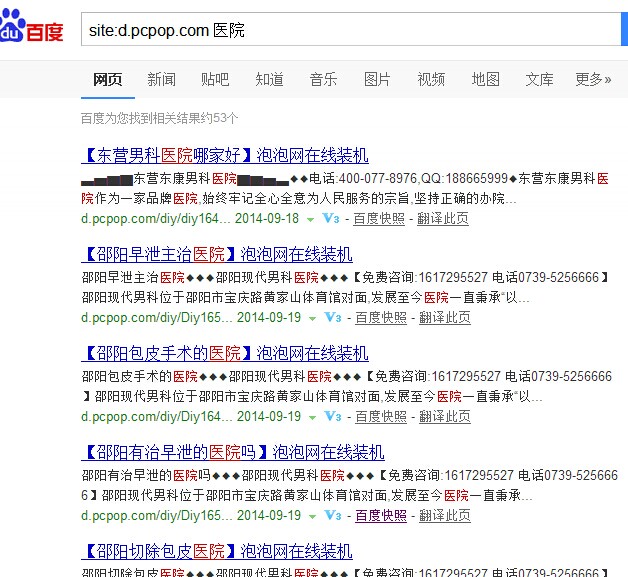Viewport: 628px width, 577px height.
Task: Click URL d.pcpop.com/diy/Diy165... under 邵阳早泄主治医院
Action: tap(157, 318)
